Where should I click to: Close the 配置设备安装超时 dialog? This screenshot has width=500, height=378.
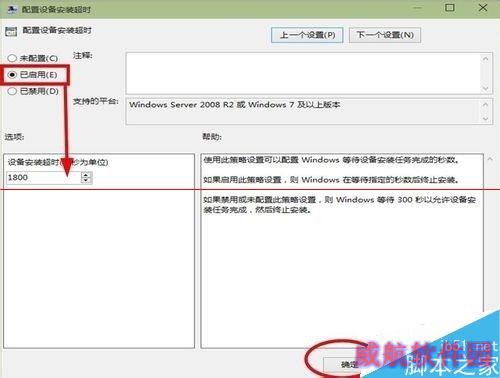[483, 7]
